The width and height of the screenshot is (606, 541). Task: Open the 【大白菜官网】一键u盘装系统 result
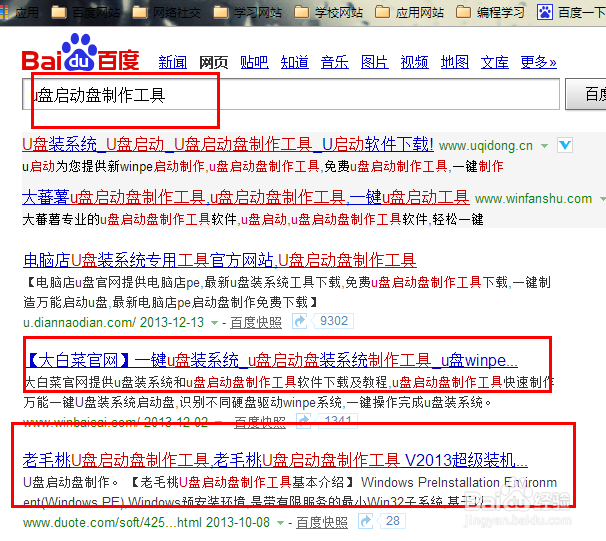[272, 360]
